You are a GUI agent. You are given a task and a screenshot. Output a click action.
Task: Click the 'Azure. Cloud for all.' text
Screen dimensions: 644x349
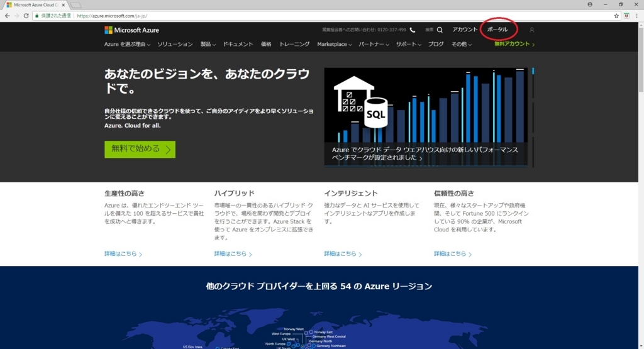tap(132, 126)
